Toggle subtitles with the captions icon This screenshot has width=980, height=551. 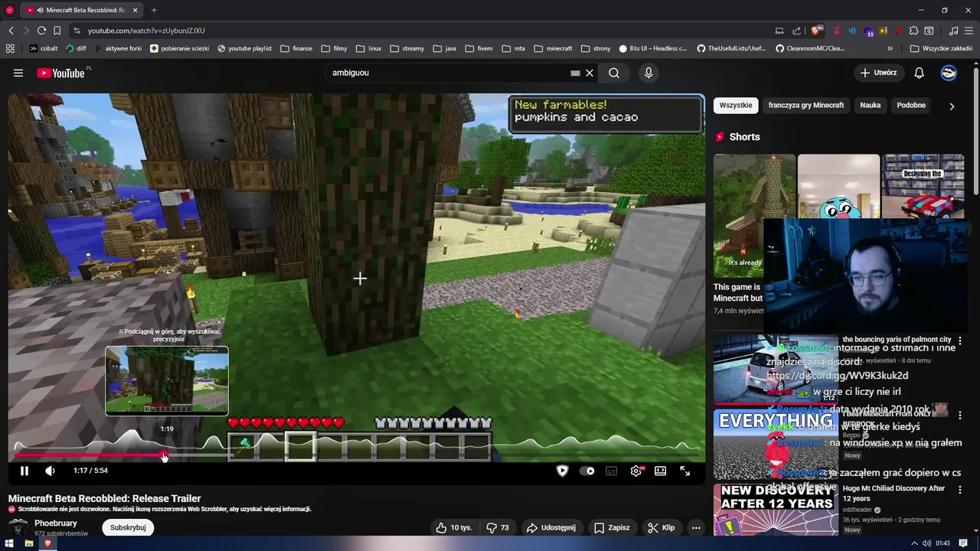click(612, 471)
